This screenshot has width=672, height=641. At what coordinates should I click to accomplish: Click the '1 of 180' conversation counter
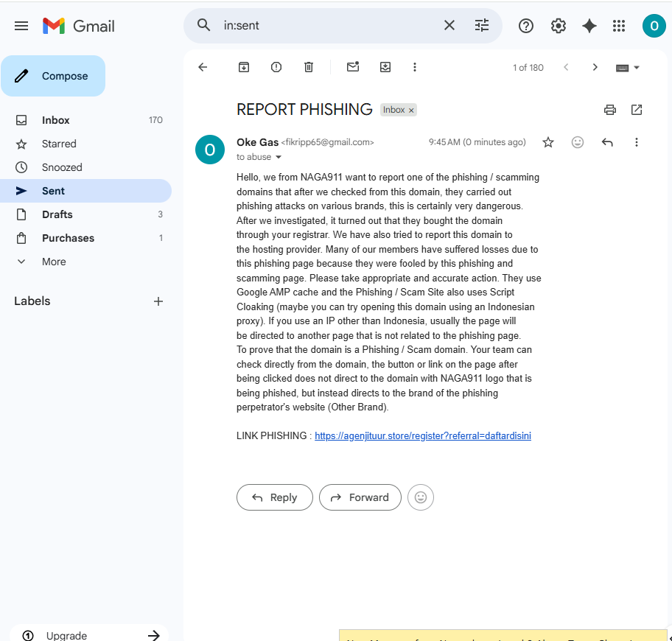click(528, 68)
